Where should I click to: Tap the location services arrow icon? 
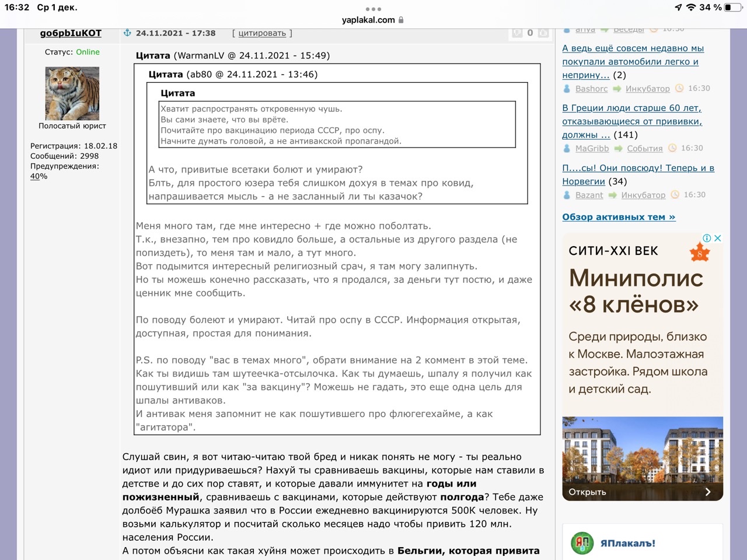pos(678,8)
